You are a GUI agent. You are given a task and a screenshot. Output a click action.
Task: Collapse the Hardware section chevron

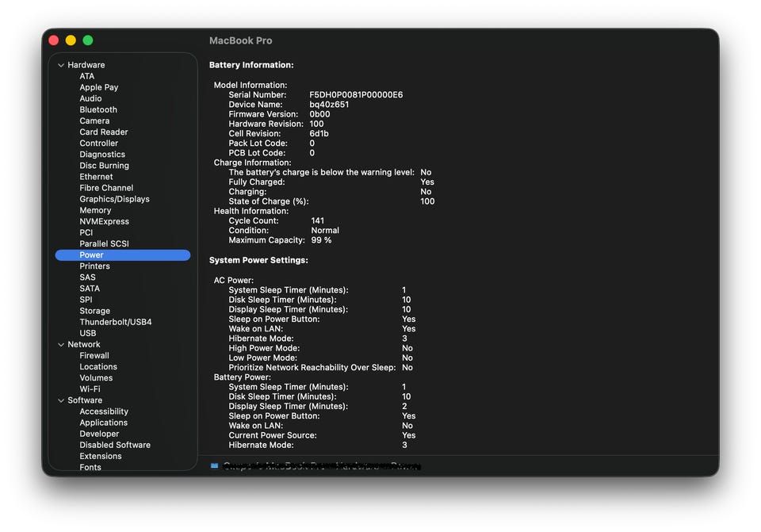(x=61, y=65)
